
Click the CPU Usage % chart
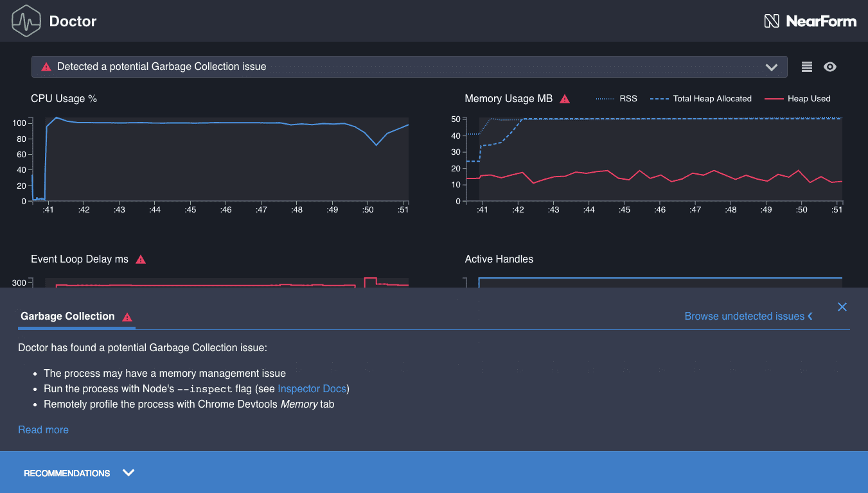226,159
